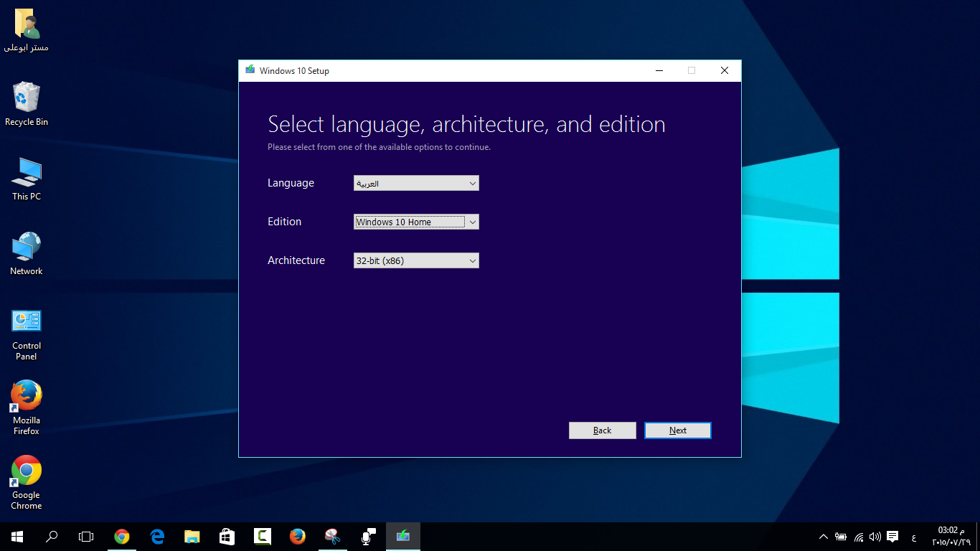Viewport: 980px width, 551px height.
Task: Select the This PC desktop icon
Action: pyautogui.click(x=27, y=179)
